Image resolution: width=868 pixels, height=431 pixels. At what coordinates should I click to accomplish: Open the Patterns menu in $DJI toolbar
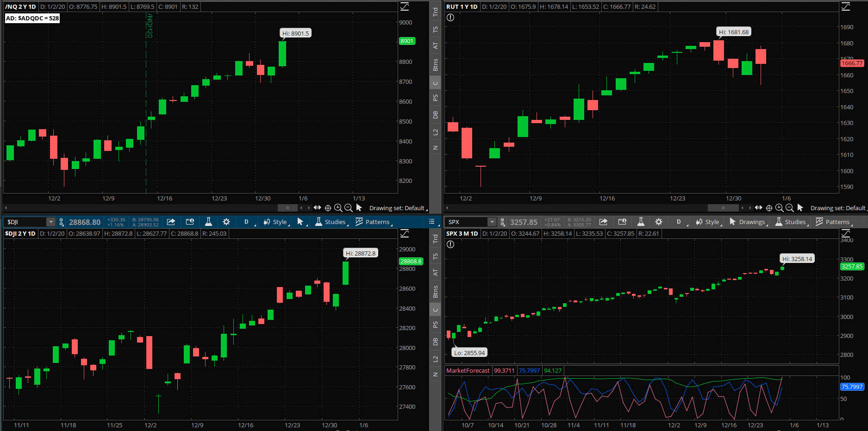pos(374,222)
